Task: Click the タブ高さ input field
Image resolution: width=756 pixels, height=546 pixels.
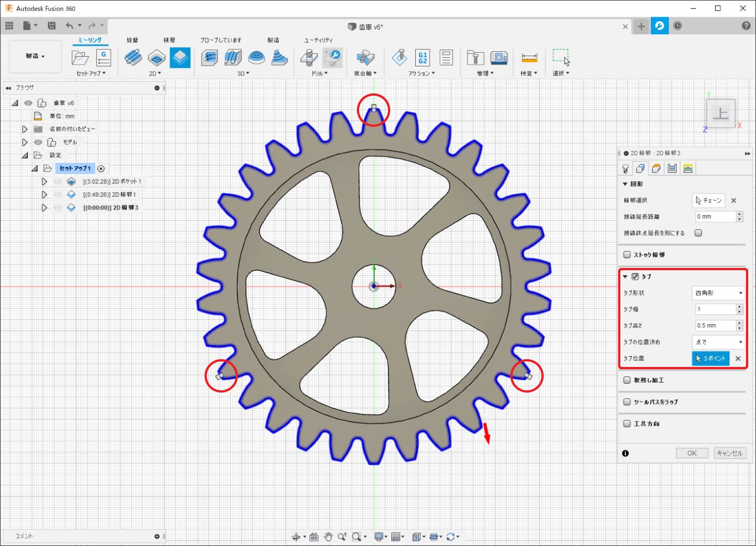Action: pos(715,326)
